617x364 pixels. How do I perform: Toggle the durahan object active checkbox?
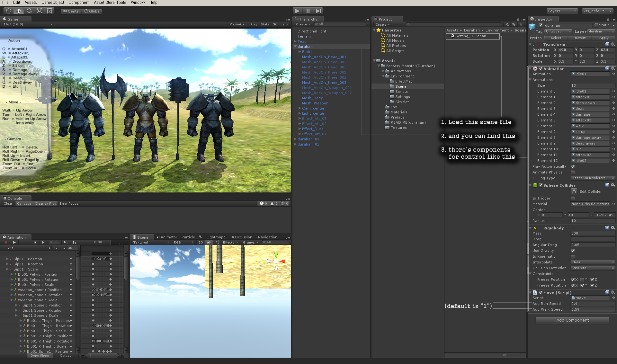click(x=541, y=25)
